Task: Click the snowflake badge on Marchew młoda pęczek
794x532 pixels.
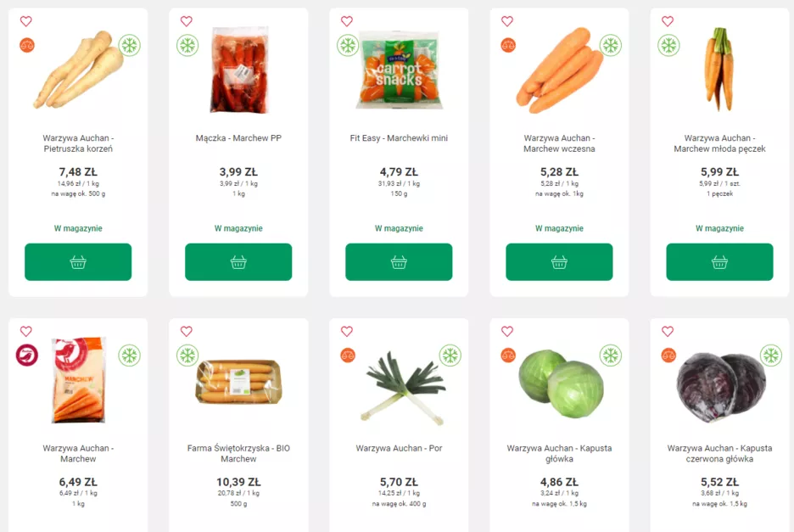Action: coord(668,46)
